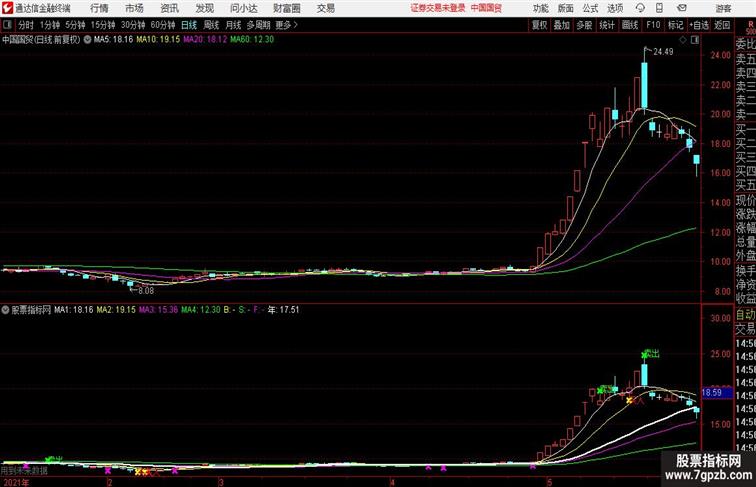
Task: Select the 日线 daily period tab
Action: pos(189,25)
